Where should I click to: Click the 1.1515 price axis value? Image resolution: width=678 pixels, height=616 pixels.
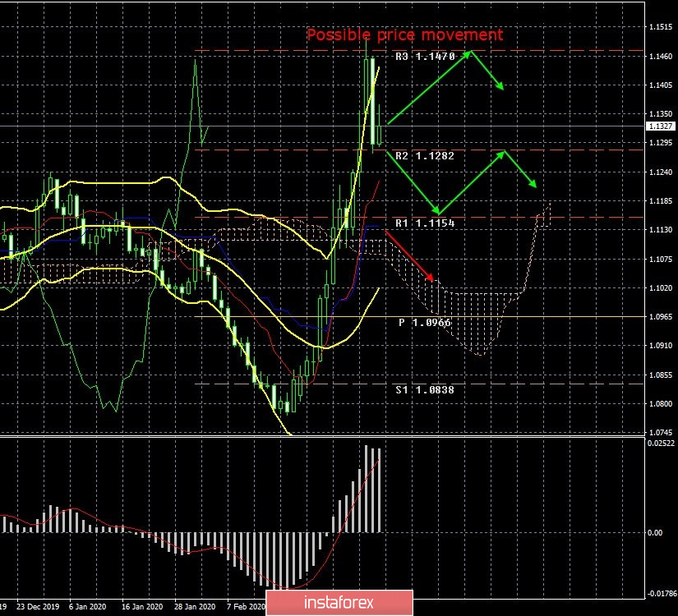[661, 27]
